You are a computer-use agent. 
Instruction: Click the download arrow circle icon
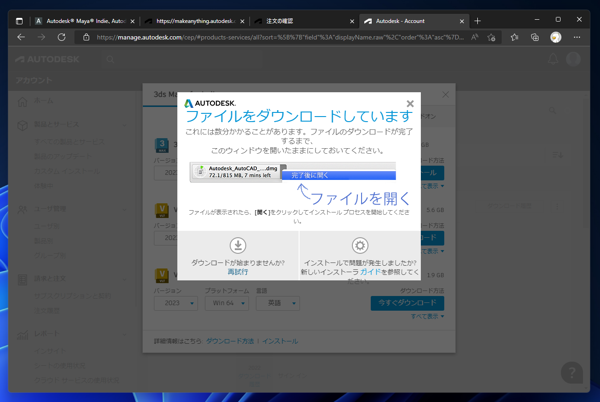[x=238, y=246]
